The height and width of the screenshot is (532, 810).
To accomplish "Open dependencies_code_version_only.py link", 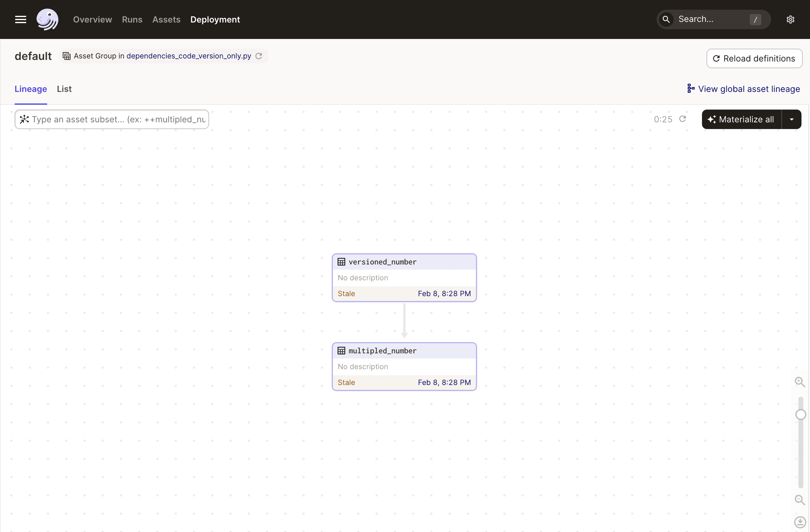I will 189,56.
